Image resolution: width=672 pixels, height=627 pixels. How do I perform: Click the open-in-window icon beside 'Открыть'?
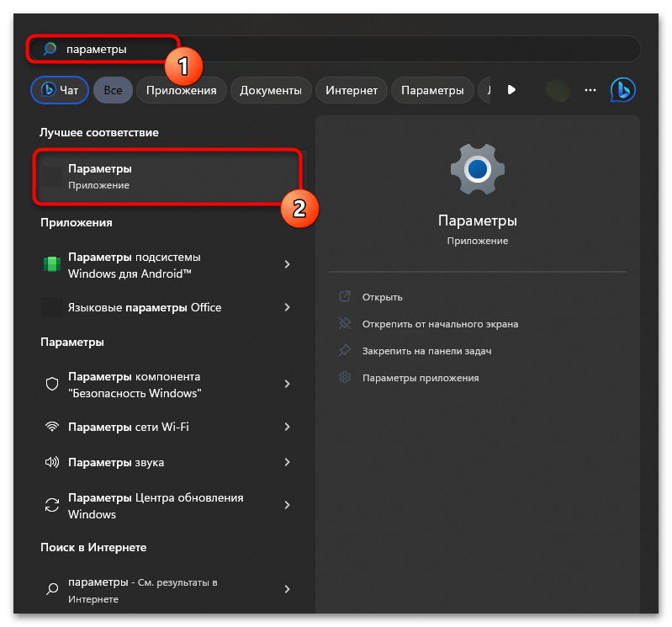[345, 296]
